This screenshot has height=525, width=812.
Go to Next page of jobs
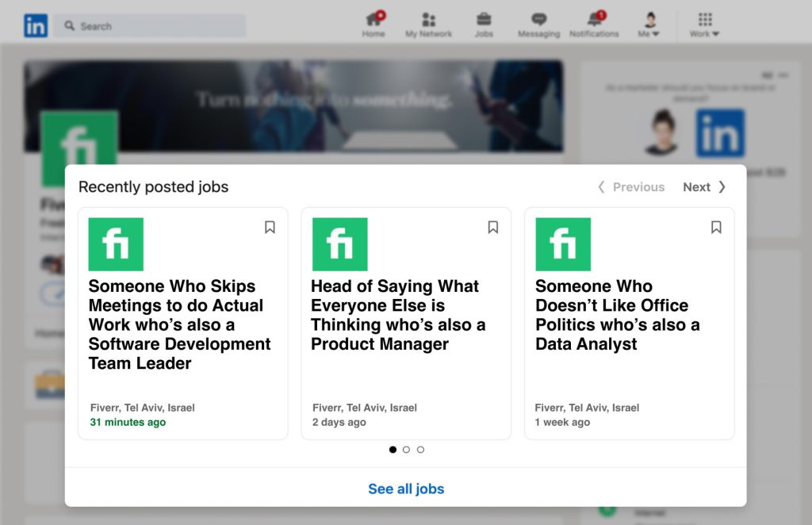tap(704, 187)
